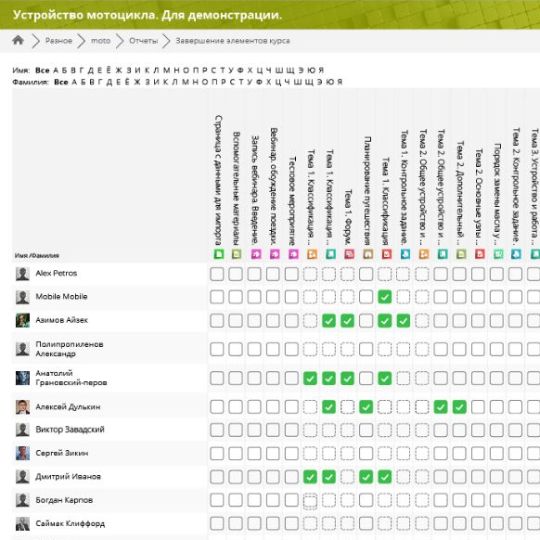Click the red forum icon under 'Тема 1. Форум'
Screen dimensions: 540x540
tap(349, 254)
